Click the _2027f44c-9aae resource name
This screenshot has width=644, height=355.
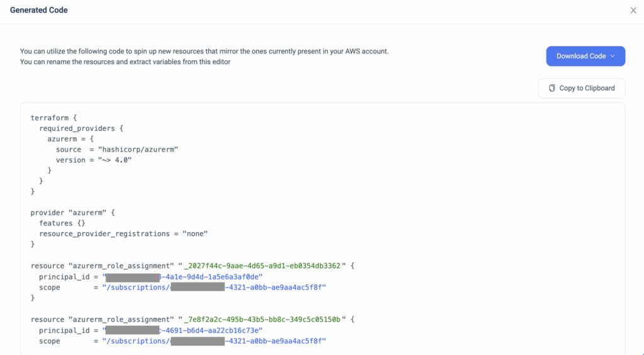(x=262, y=266)
